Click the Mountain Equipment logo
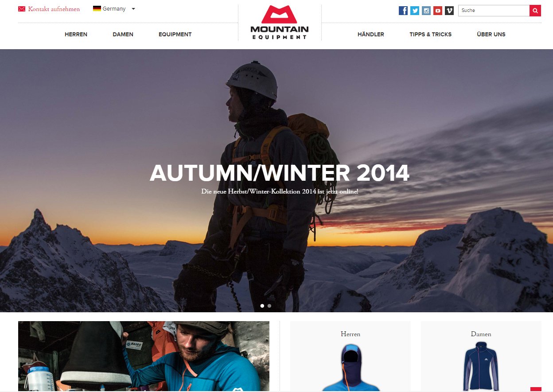This screenshot has height=392, width=553. point(280,22)
